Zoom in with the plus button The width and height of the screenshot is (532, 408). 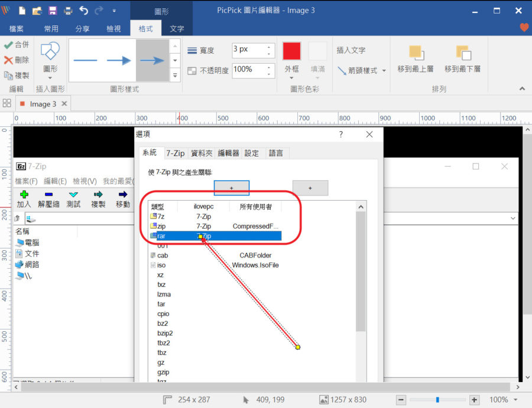click(x=474, y=400)
